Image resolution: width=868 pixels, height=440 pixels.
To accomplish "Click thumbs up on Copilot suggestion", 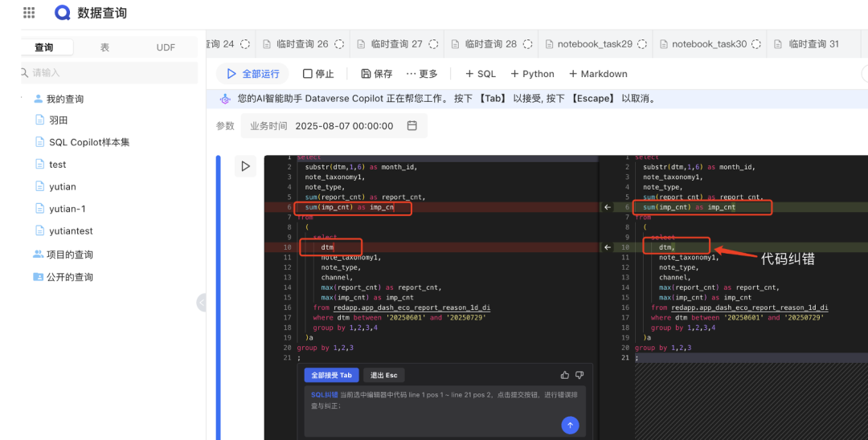I will pyautogui.click(x=565, y=375).
